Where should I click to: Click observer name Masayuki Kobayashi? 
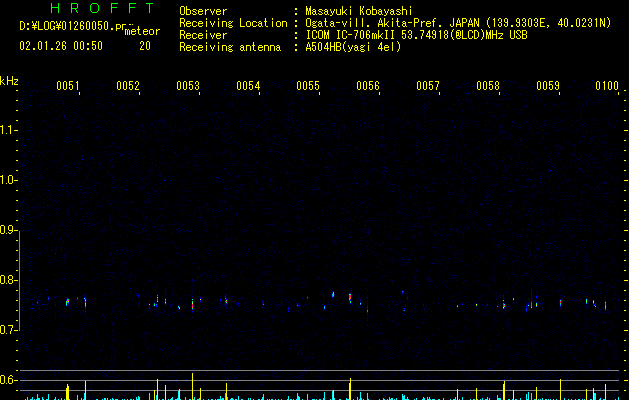pos(359,11)
